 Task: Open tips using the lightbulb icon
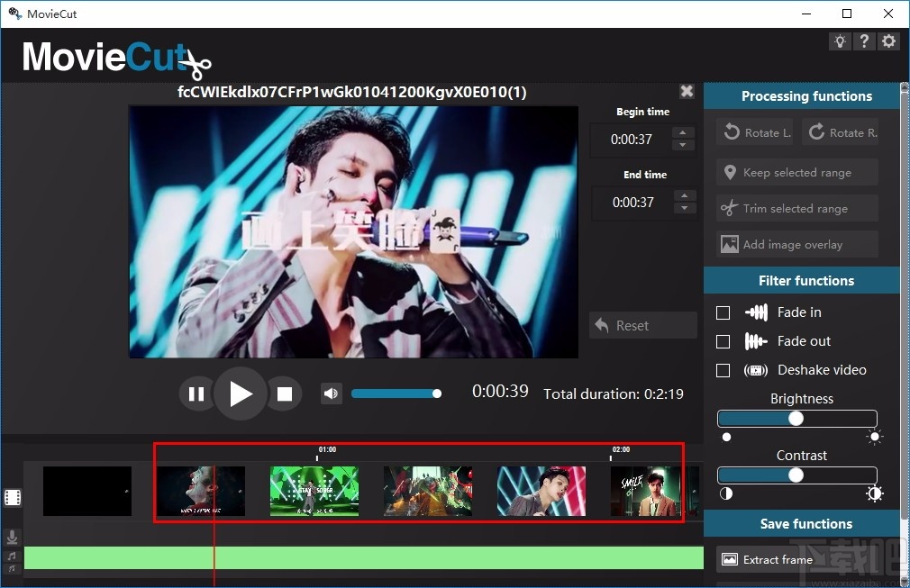(x=840, y=41)
